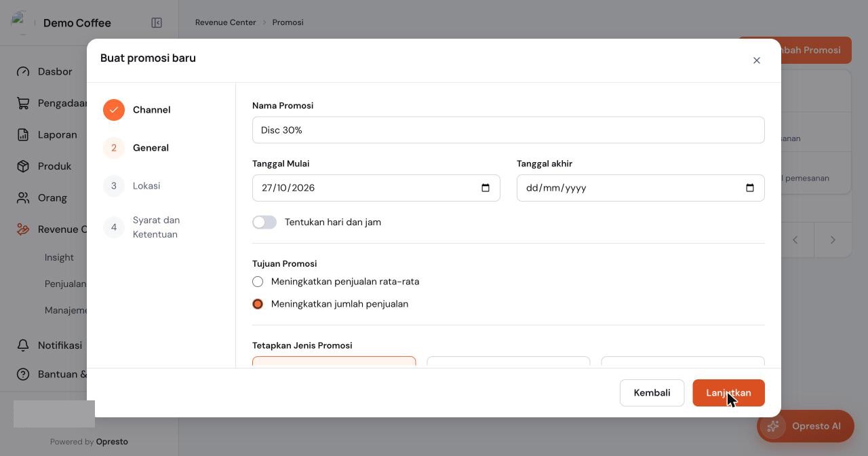This screenshot has width=868, height=456.
Task: Go to the Channel step label
Action: coord(152,110)
